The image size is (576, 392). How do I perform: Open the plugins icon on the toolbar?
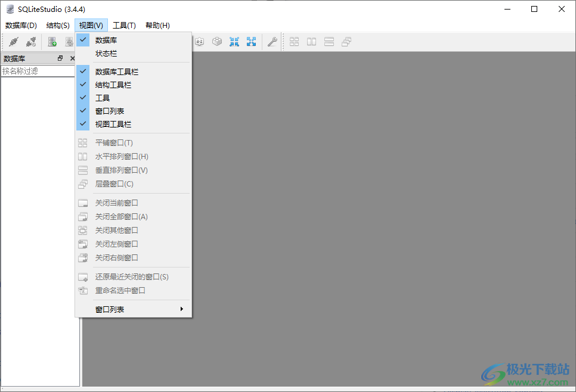217,42
